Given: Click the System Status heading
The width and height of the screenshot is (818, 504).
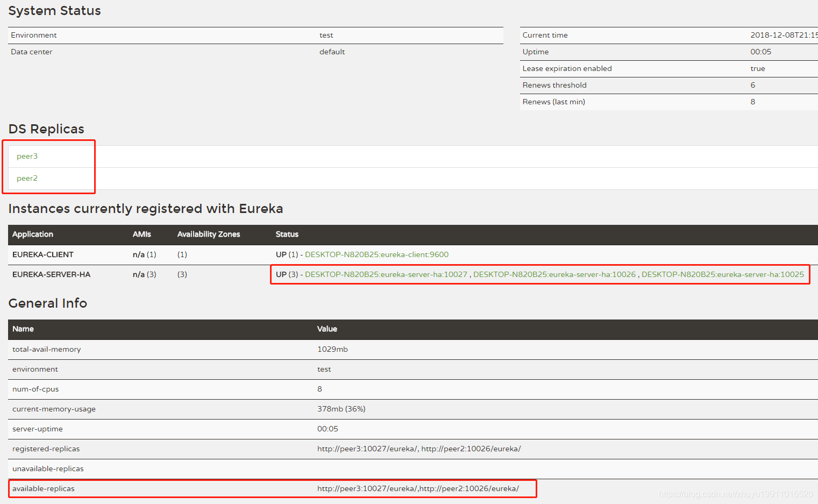Looking at the screenshot, I should 54,11.
